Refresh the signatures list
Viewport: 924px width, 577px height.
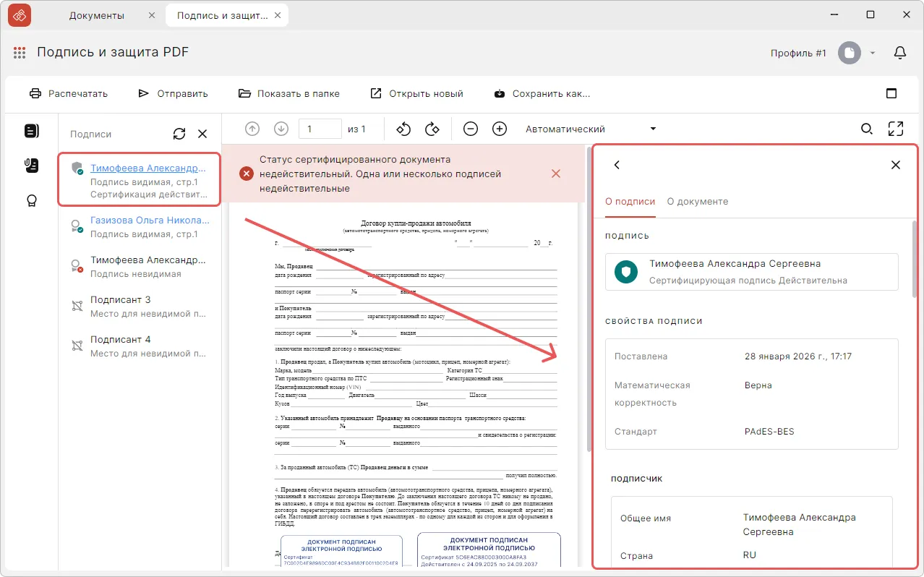coord(179,134)
